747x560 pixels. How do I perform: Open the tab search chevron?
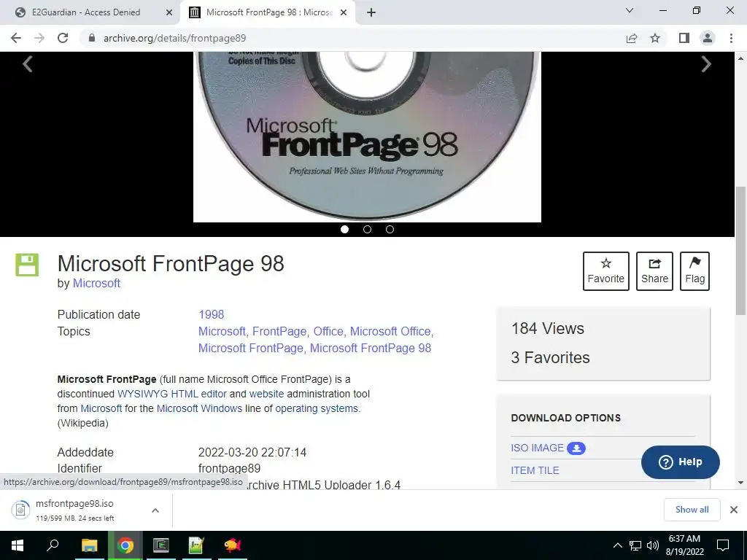(x=630, y=10)
